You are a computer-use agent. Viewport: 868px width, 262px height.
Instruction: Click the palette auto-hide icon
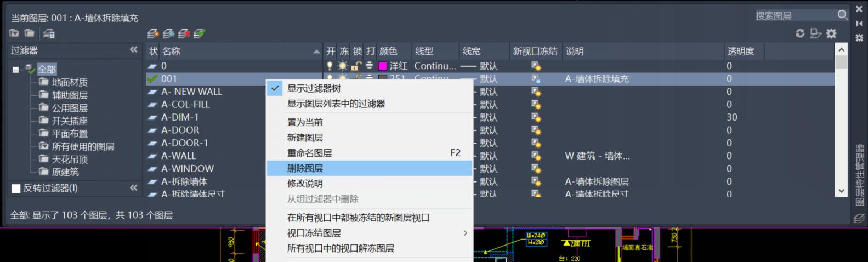859,24
